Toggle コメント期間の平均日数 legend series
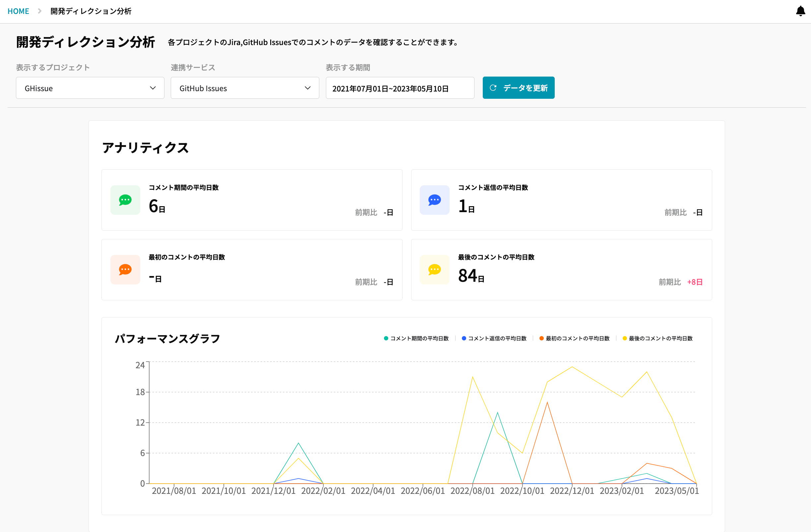Image resolution: width=811 pixels, height=532 pixels. (416, 338)
